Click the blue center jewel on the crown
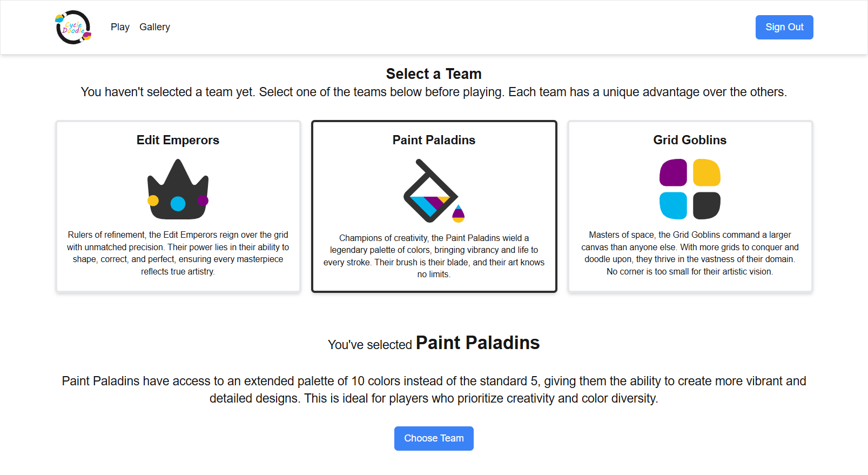Viewport: 868px width, 475px height. click(178, 204)
